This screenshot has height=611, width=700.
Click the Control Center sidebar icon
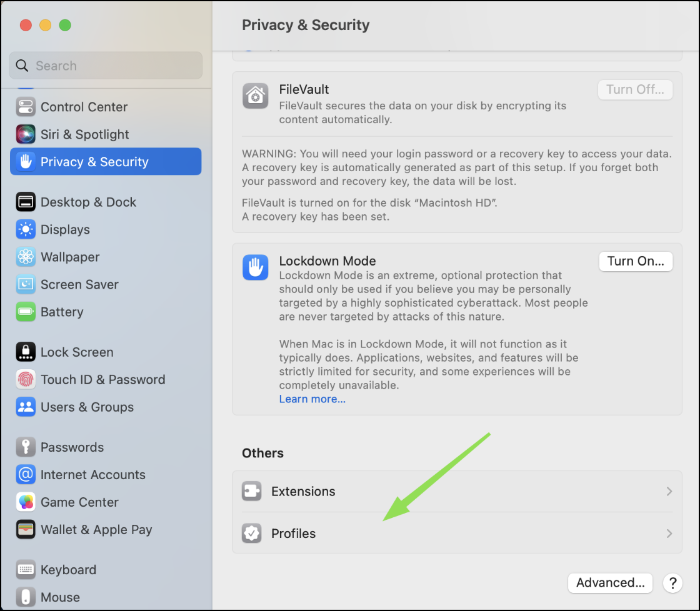[26, 107]
